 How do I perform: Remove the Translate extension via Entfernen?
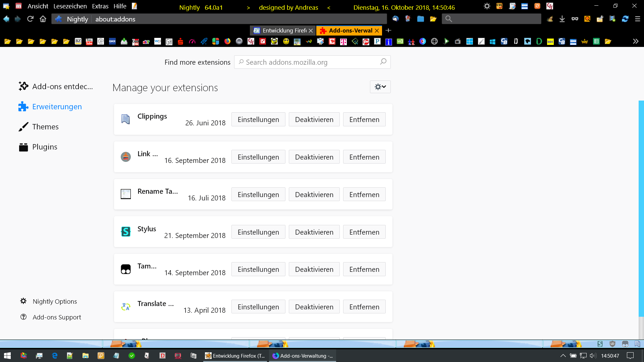click(x=364, y=307)
